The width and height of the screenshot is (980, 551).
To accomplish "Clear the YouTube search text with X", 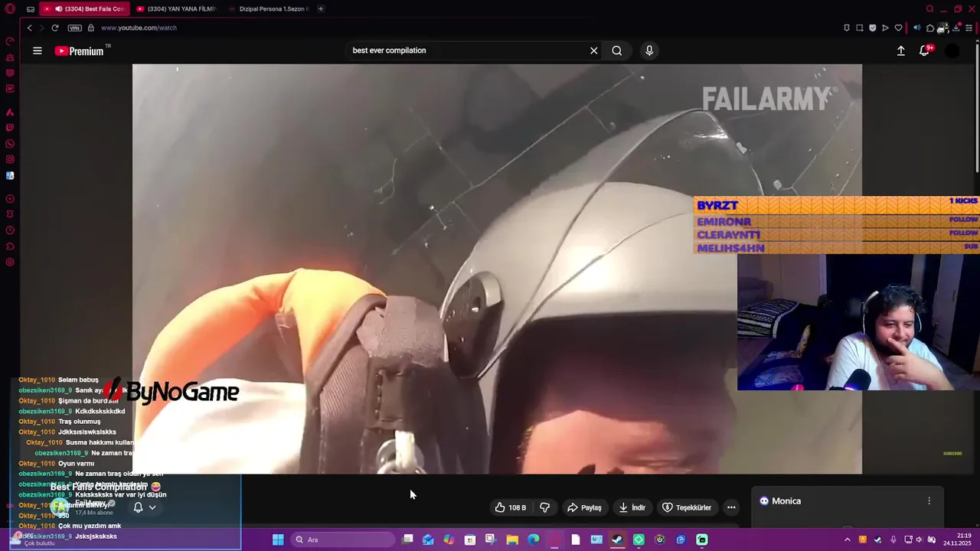I will (593, 51).
